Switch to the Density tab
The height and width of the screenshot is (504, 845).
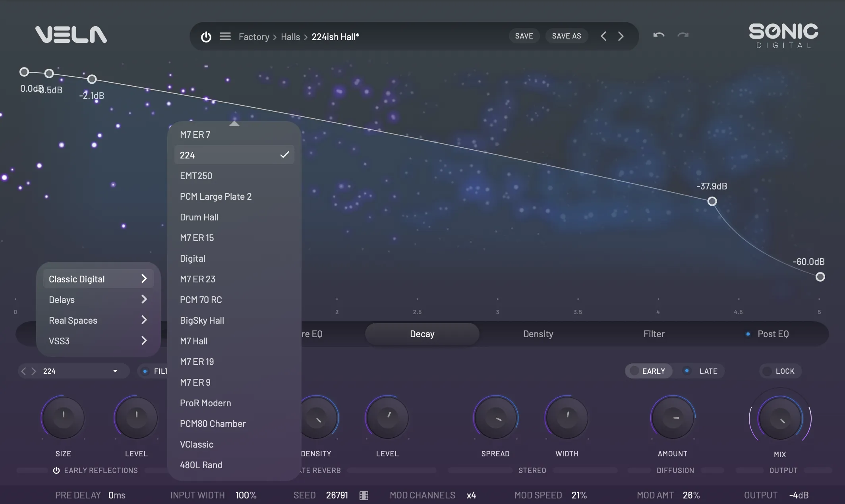pos(538,334)
